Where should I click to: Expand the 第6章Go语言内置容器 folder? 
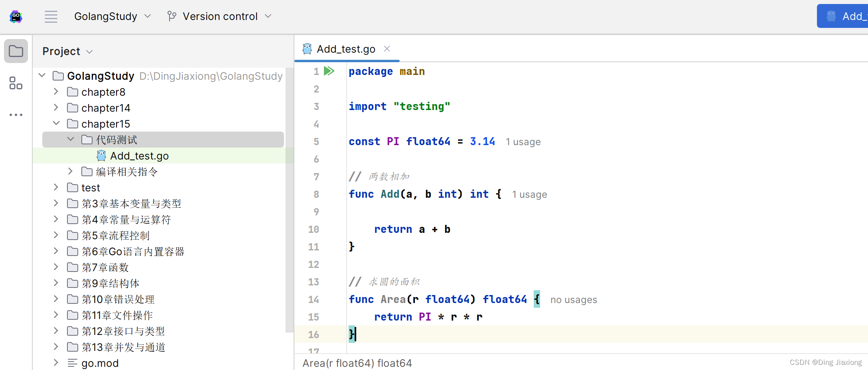(56, 251)
